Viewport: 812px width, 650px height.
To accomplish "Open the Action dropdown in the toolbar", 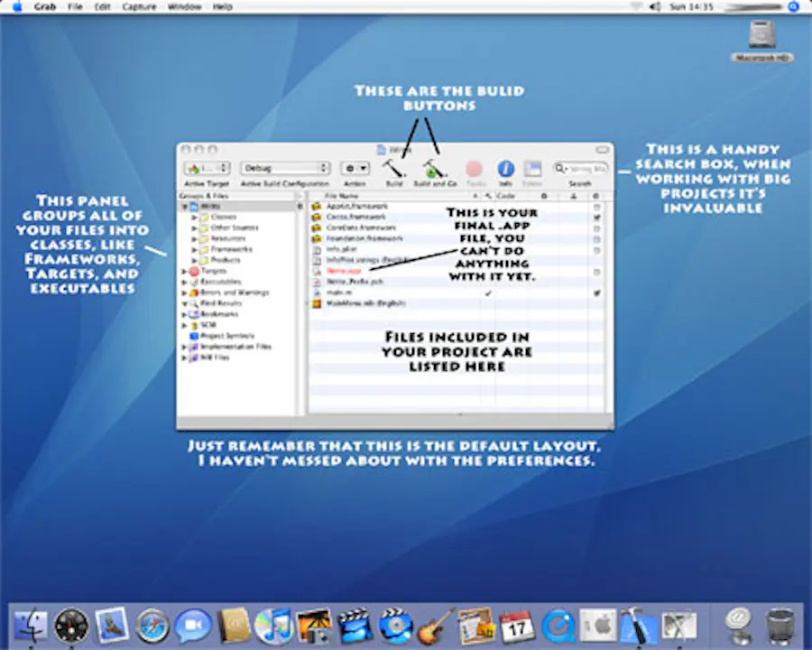I will tap(354, 168).
